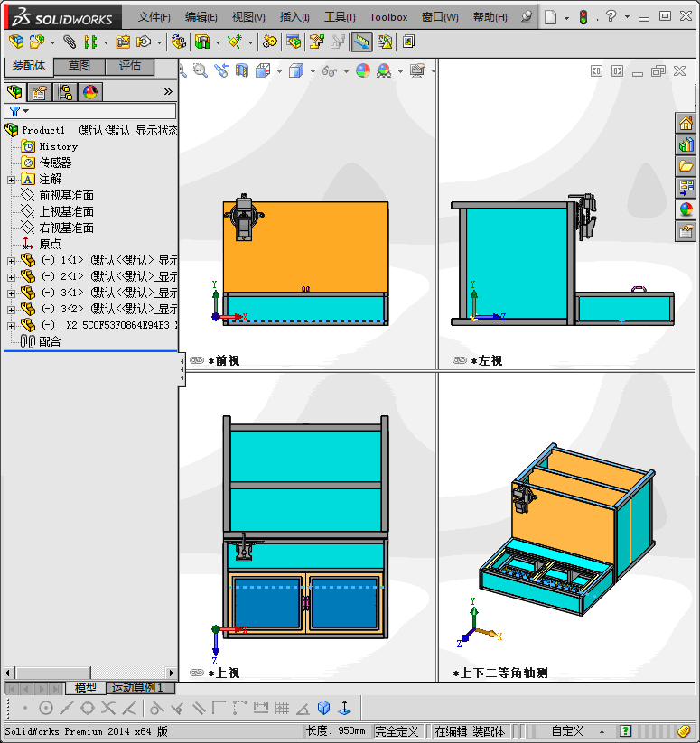Click the New document icon
Screen dimensions: 700x743
(550, 17)
